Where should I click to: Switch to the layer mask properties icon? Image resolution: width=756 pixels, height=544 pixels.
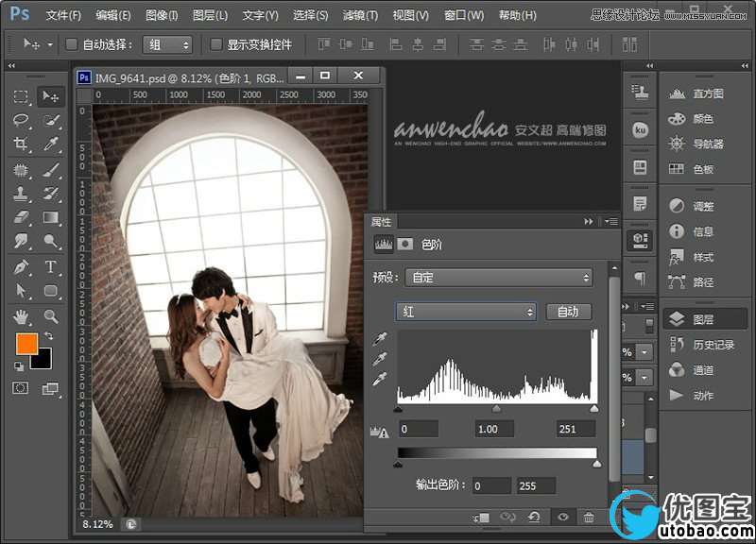405,244
